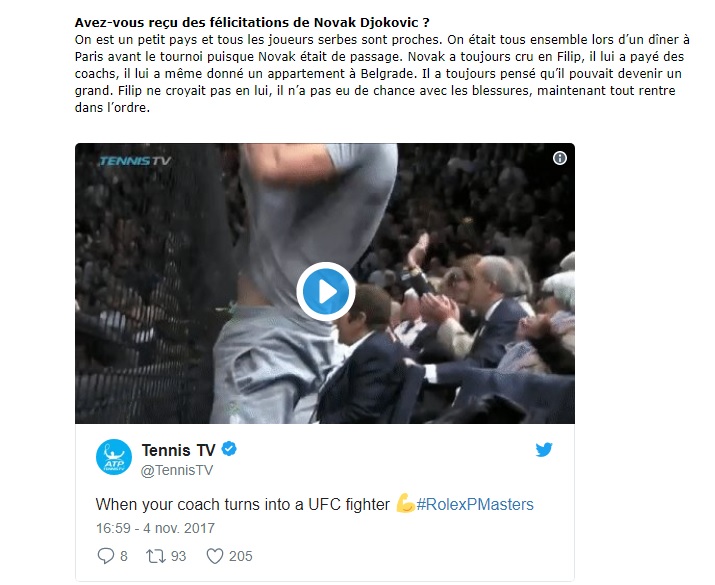
Task: Open the #RolexPMasters hashtag link
Action: (x=475, y=504)
